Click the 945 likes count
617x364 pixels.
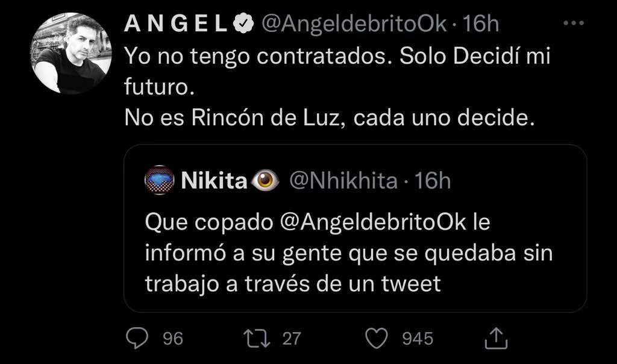[418, 339]
